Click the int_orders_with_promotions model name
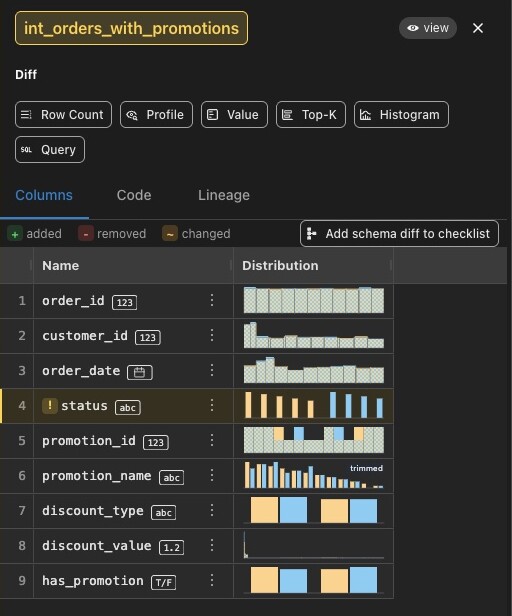The image size is (512, 616). point(131,28)
